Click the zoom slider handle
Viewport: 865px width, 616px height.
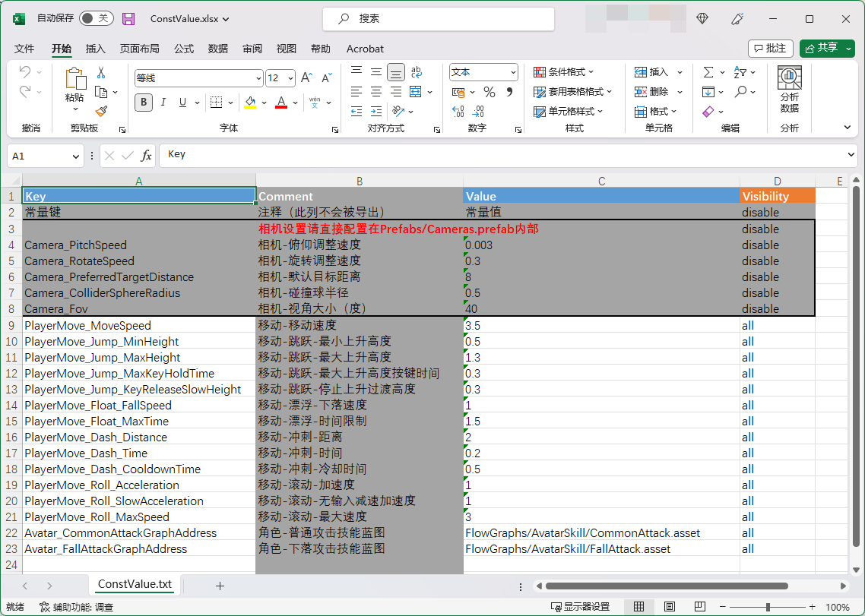pos(768,607)
